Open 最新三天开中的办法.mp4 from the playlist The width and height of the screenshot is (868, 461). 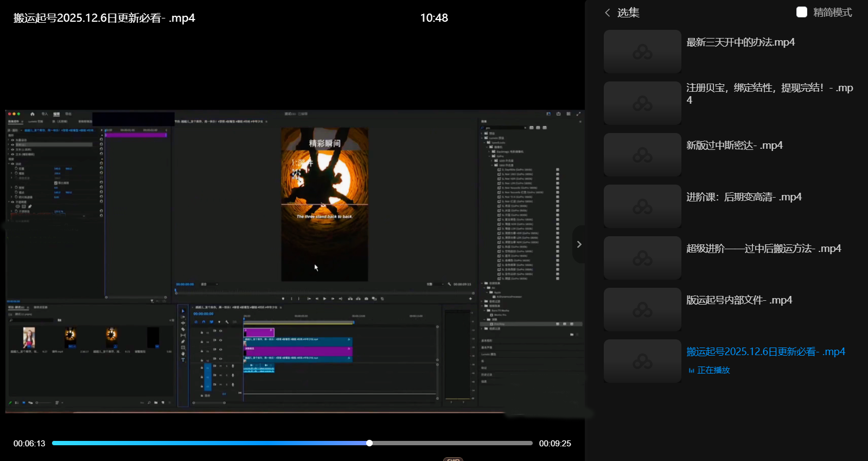coord(740,42)
